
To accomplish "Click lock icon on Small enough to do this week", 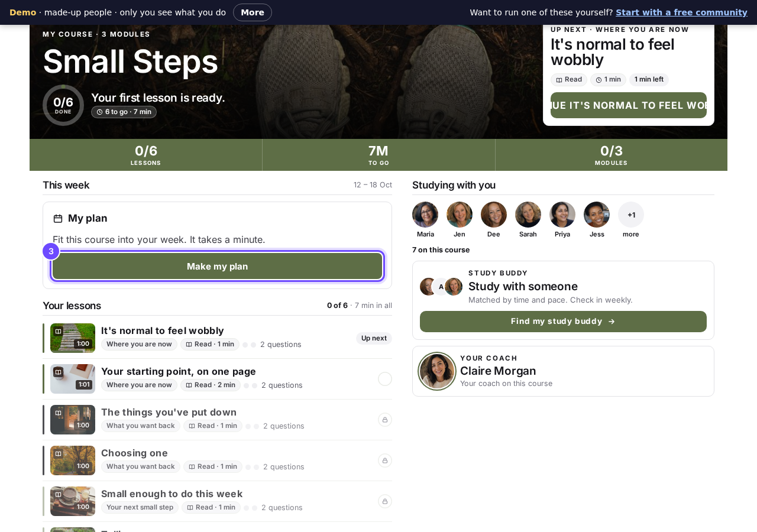I will coord(385,501).
